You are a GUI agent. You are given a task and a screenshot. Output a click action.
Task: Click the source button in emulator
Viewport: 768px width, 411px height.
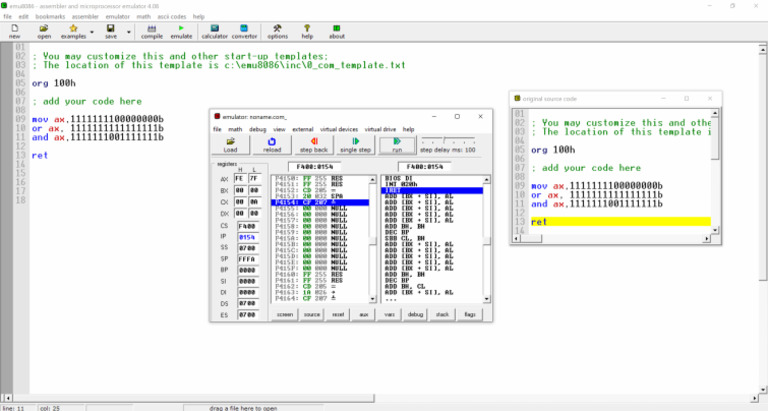click(312, 314)
